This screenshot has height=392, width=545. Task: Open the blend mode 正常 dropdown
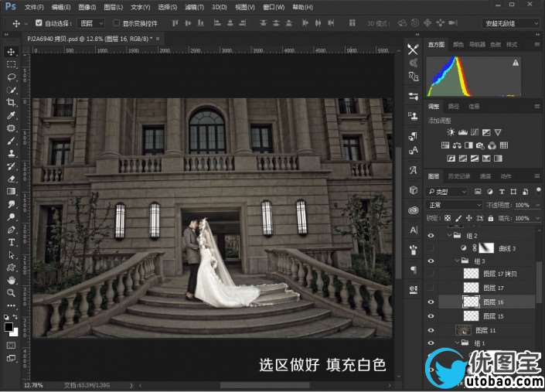[455, 205]
